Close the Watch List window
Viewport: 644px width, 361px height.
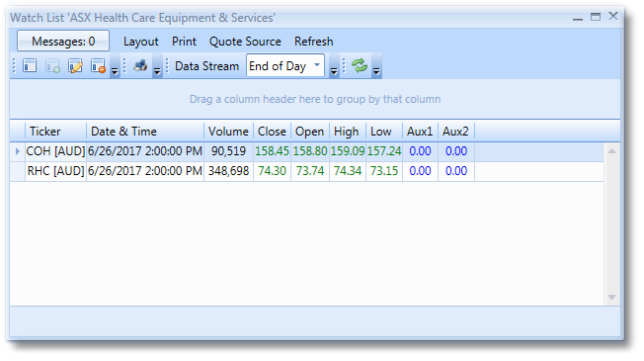coord(613,16)
